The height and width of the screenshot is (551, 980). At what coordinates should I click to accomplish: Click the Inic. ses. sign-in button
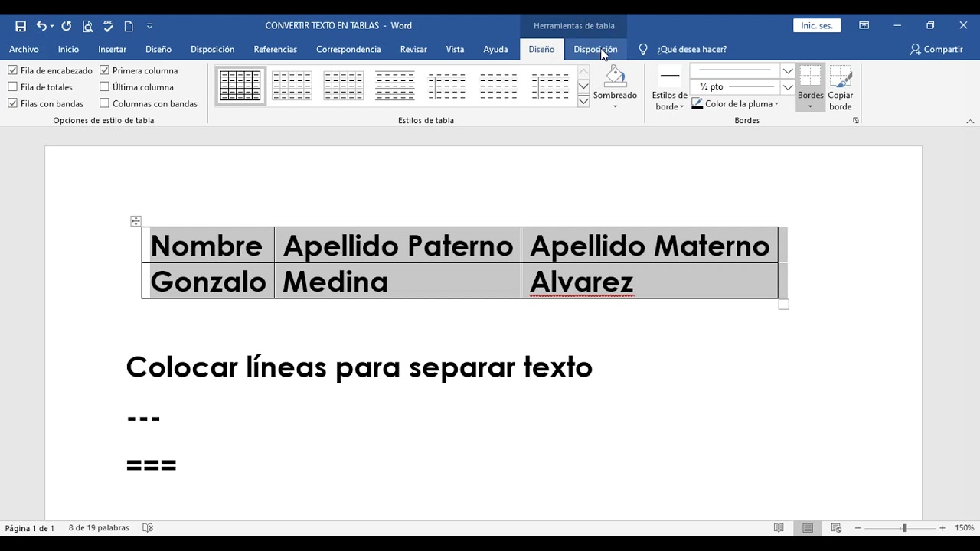pos(817,25)
